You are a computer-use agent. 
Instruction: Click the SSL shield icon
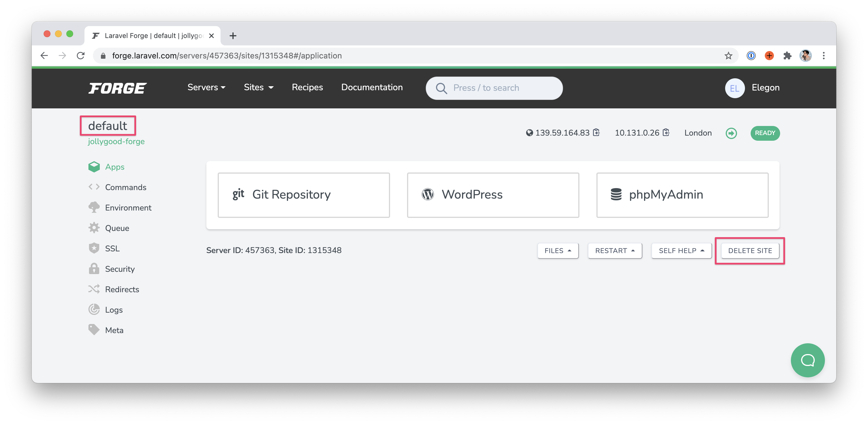(x=94, y=248)
